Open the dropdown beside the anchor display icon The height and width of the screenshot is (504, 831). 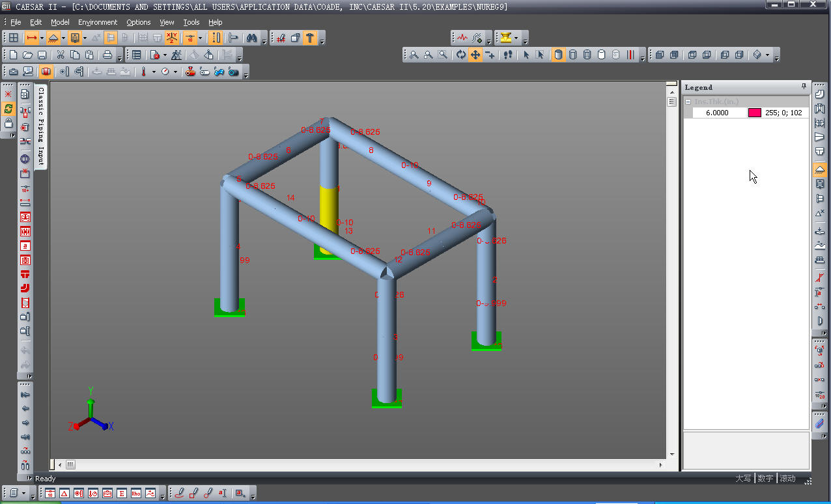coord(85,38)
